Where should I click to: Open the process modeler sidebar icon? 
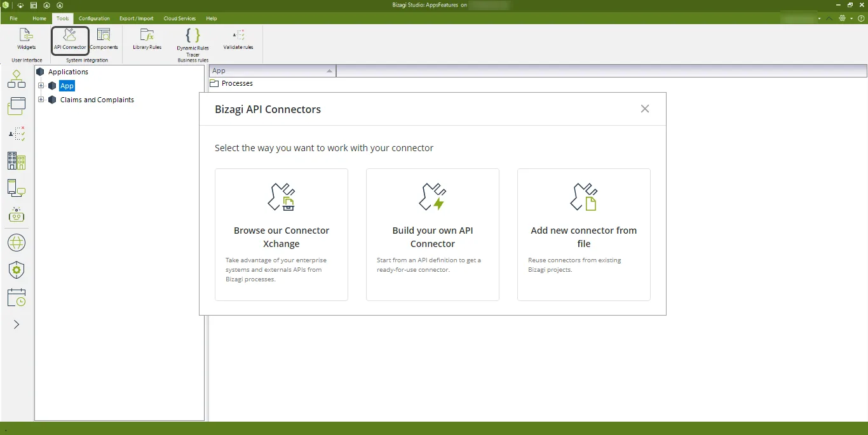[x=17, y=79]
